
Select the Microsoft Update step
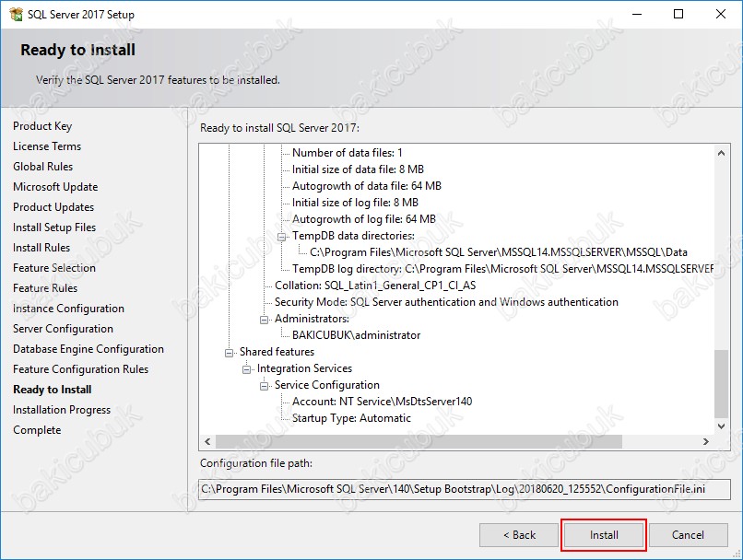click(x=55, y=187)
